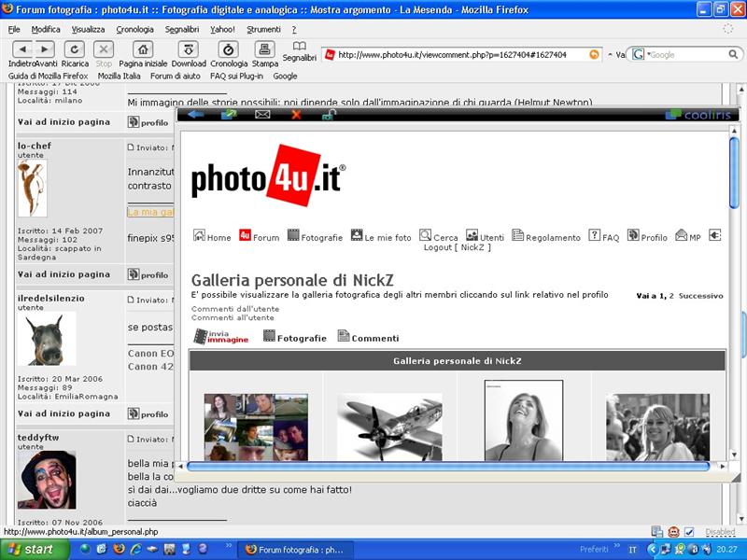Viewport: 747px width, 560px height.
Task: Open the FAQ link
Action: click(x=604, y=236)
